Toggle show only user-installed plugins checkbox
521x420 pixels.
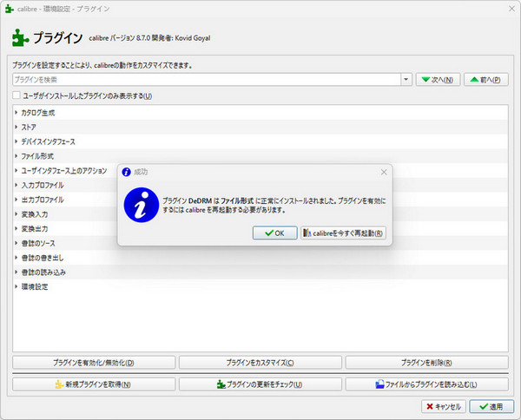[16, 95]
